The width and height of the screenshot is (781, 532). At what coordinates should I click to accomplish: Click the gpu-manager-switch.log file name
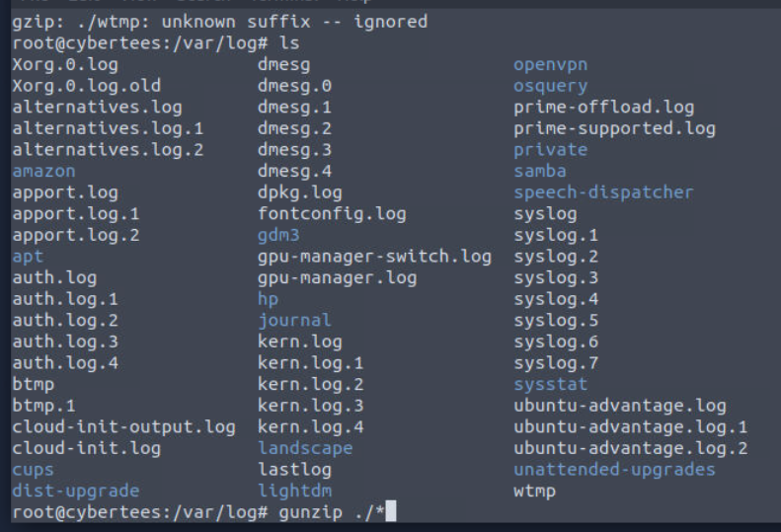(374, 257)
